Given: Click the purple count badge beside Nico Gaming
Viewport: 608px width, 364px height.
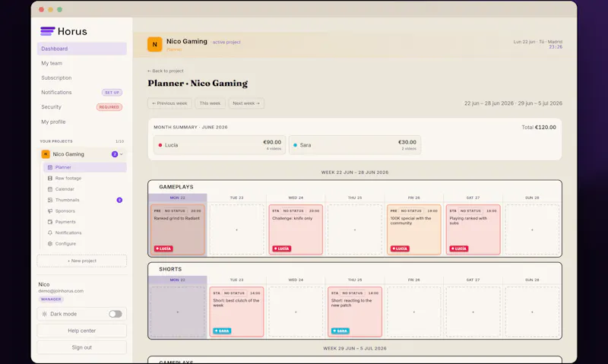Looking at the screenshot, I should tap(115, 154).
